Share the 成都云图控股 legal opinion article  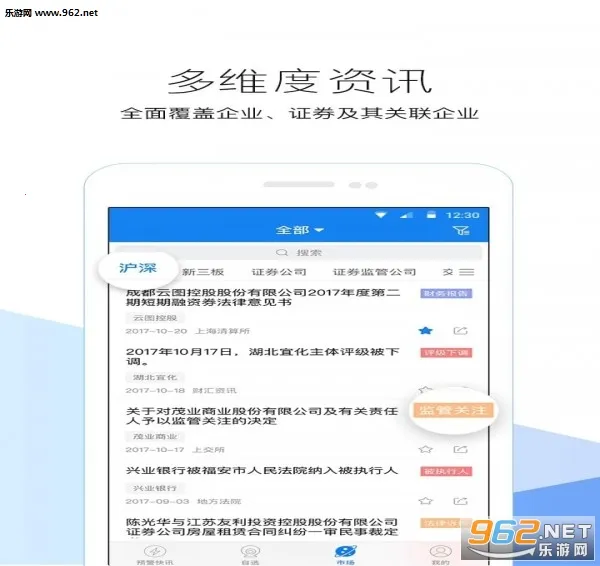pos(461,330)
